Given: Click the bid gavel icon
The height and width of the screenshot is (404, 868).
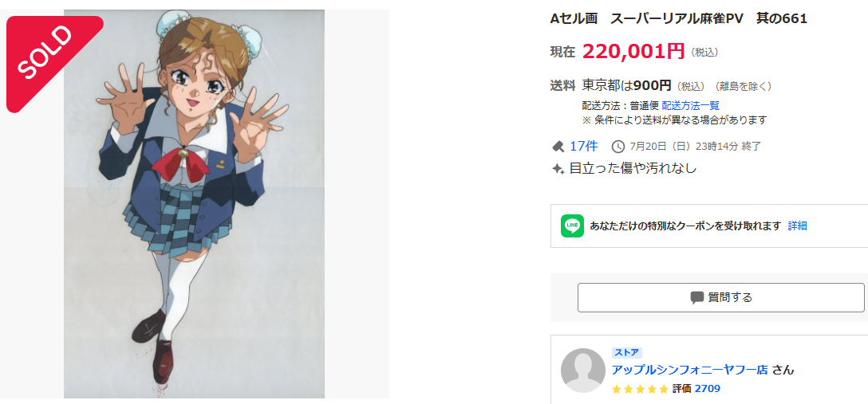Looking at the screenshot, I should pos(558,147).
